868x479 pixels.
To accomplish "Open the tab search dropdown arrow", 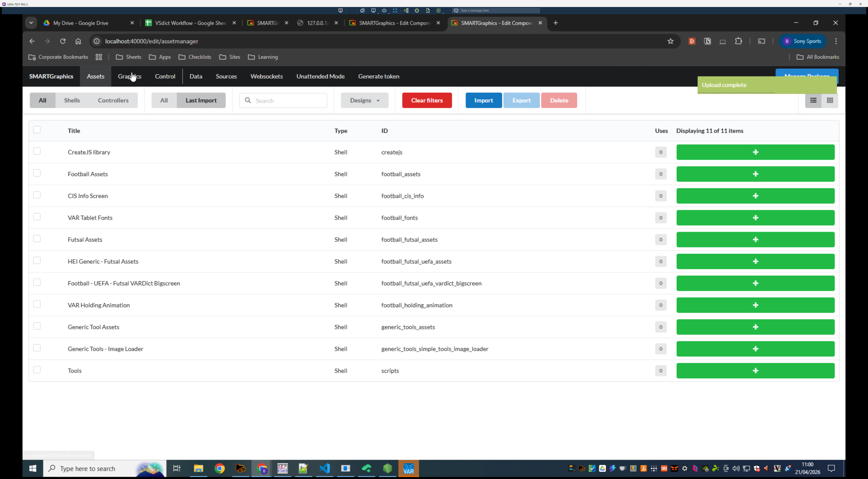I will point(31,23).
